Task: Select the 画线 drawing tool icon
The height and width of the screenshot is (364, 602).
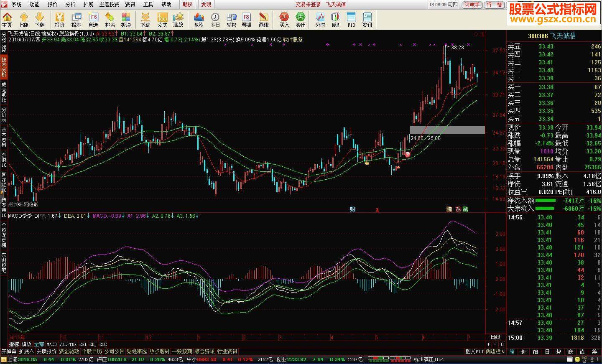Action: [264, 20]
